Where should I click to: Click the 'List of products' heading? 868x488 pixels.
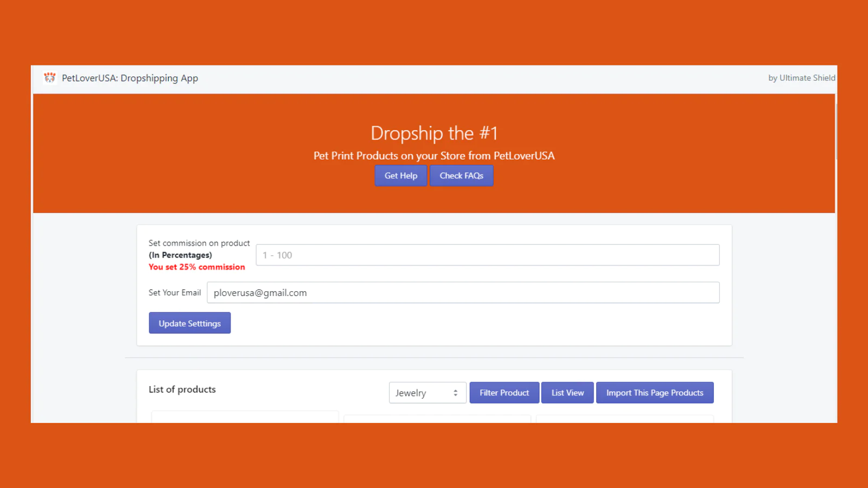pos(182,389)
